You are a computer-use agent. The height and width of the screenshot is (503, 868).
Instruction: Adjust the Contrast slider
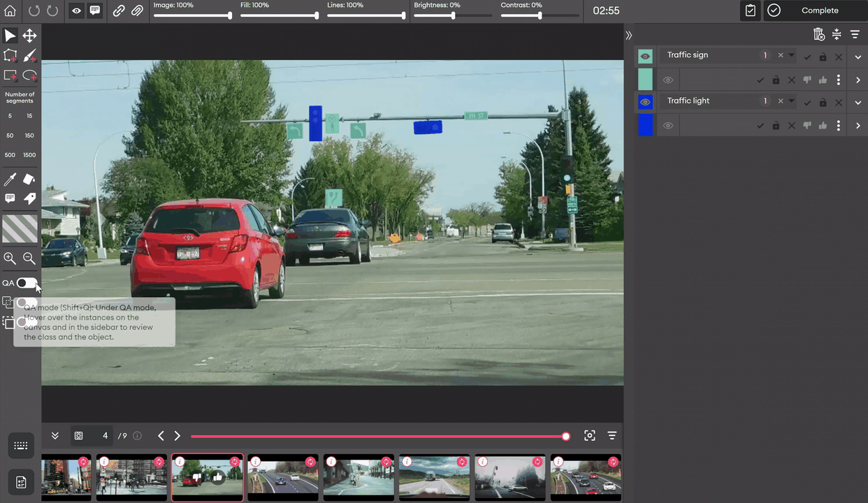pyautogui.click(x=540, y=15)
